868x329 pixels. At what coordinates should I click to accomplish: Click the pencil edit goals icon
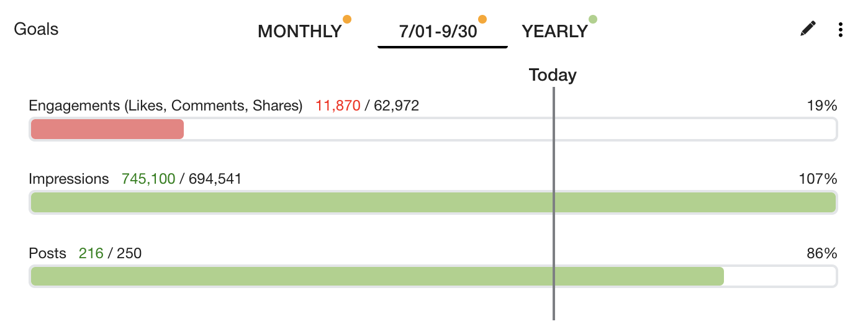click(x=808, y=29)
